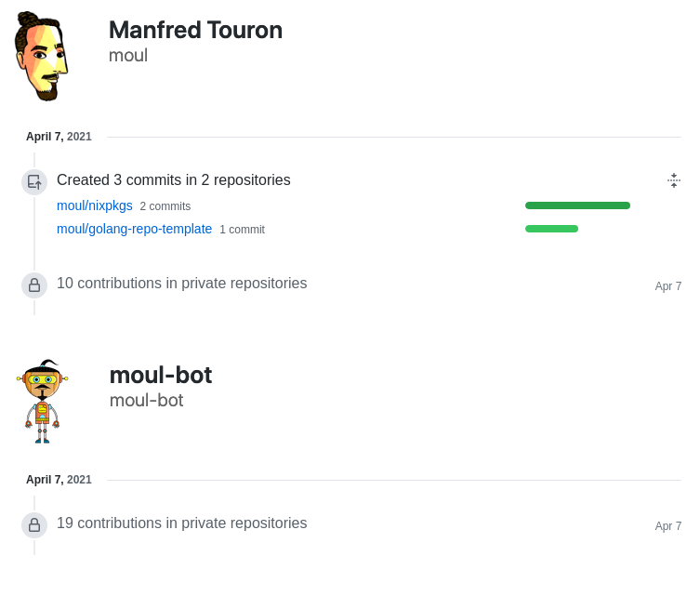The image size is (700, 596).
Task: Click the Manfred Touron name heading
Action: point(195,30)
